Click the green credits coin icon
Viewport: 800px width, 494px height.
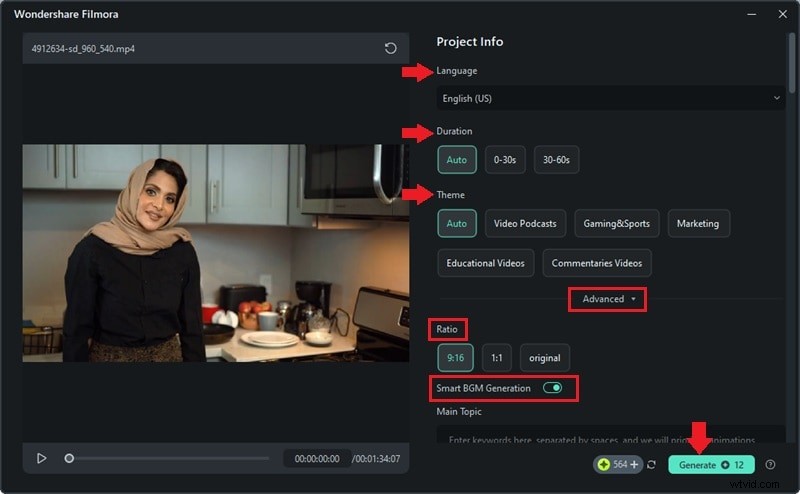tap(604, 464)
